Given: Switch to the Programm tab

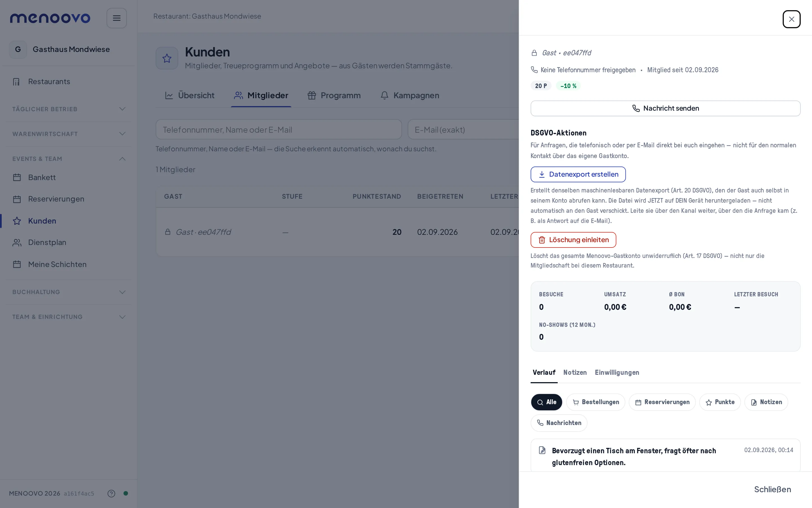Looking at the screenshot, I should pyautogui.click(x=334, y=95).
